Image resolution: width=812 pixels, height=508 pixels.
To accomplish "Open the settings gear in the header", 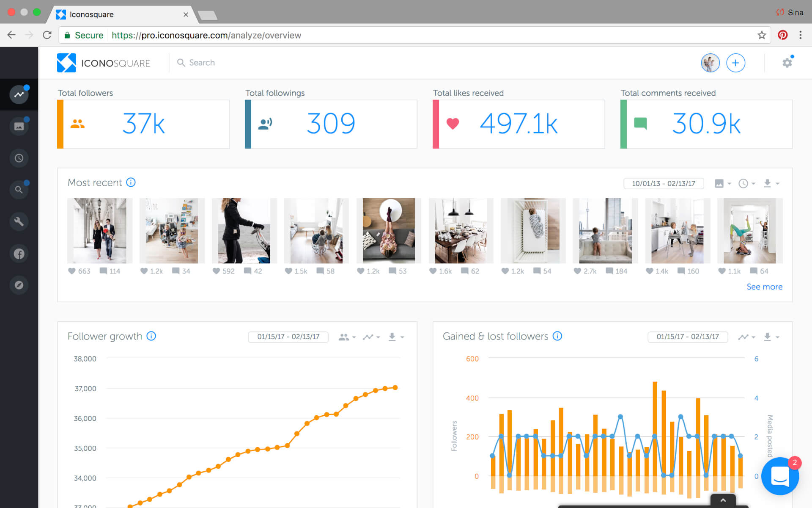I will click(787, 63).
